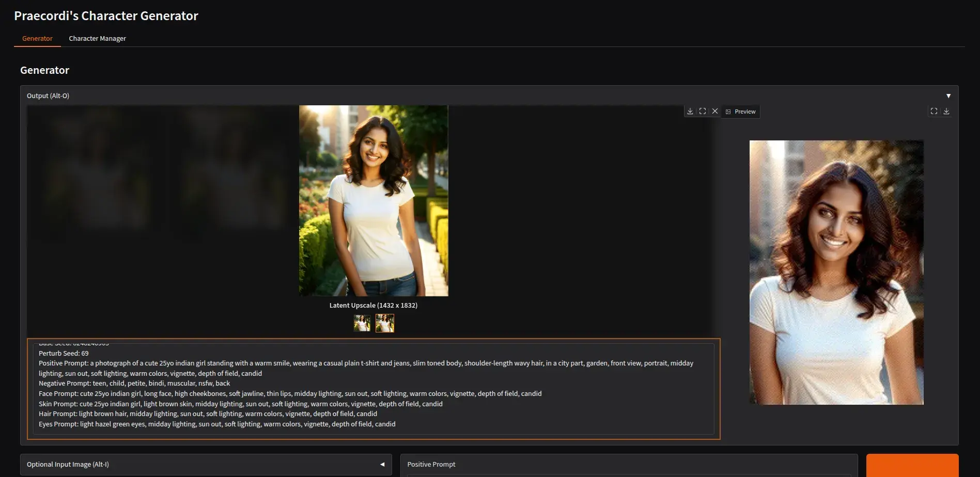Select the first gallery thumbnail
Image resolution: width=980 pixels, height=477 pixels.
click(362, 323)
